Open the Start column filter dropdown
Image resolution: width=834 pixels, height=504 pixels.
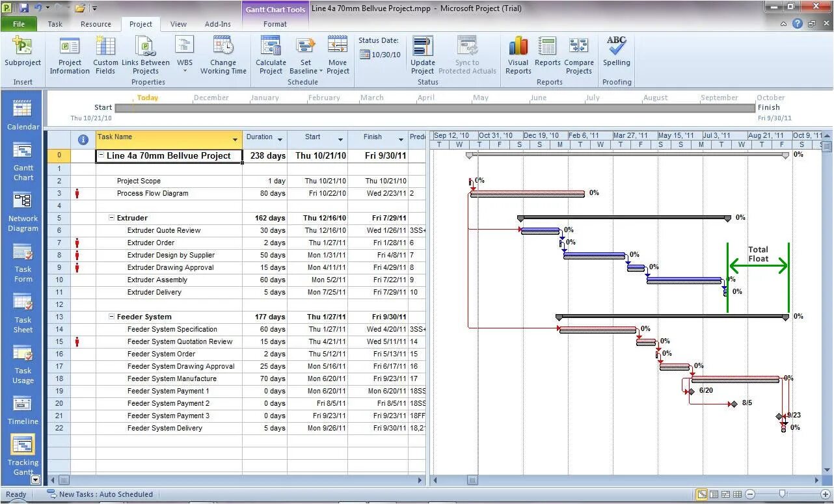(x=340, y=140)
